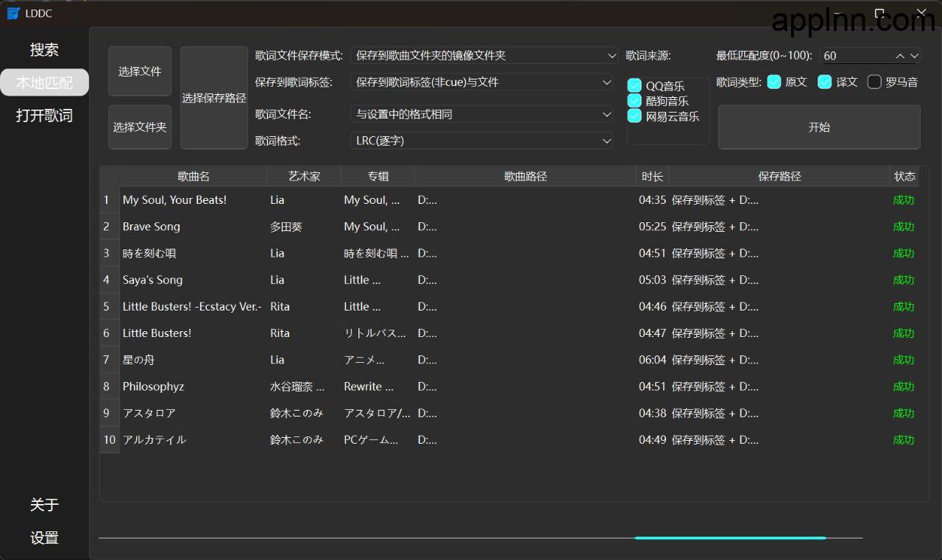942x560 pixels.
Task: Toggle the 酷狗音乐 source checkbox
Action: pyautogui.click(x=634, y=101)
